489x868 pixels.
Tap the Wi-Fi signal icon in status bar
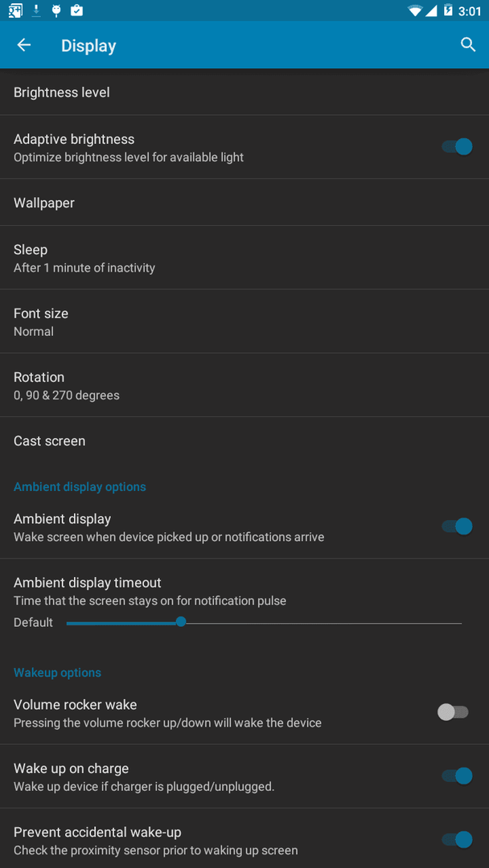(414, 10)
